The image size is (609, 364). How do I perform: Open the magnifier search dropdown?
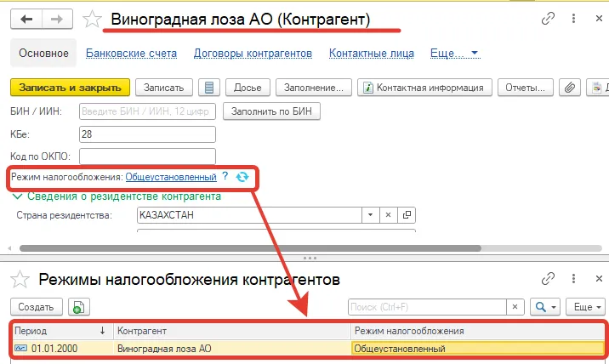(x=545, y=307)
